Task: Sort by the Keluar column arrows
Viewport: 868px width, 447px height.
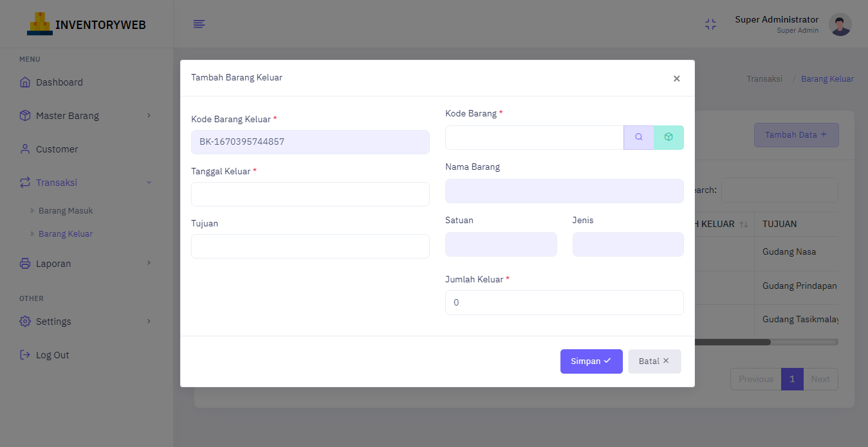Action: [x=744, y=224]
